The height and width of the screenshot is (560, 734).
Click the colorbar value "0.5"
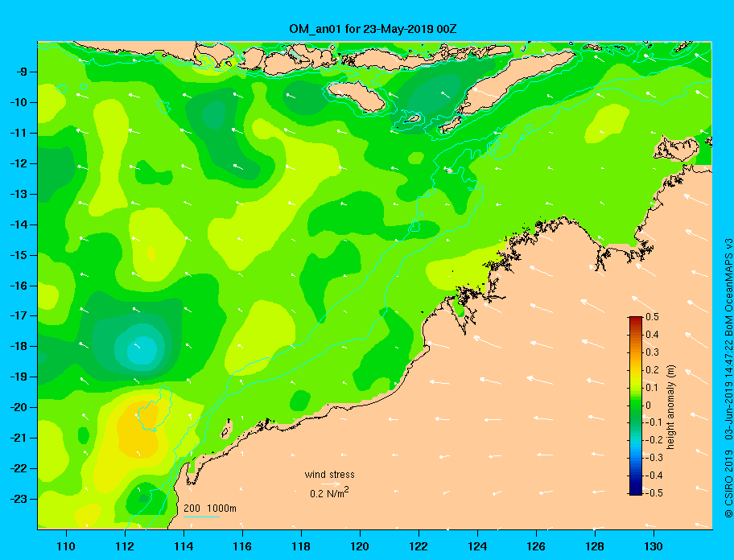(x=652, y=317)
